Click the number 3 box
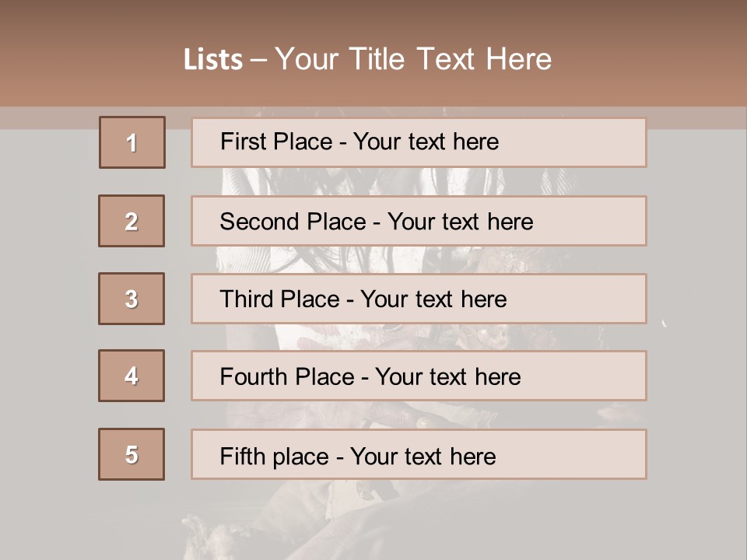The width and height of the screenshot is (747, 560). (132, 299)
